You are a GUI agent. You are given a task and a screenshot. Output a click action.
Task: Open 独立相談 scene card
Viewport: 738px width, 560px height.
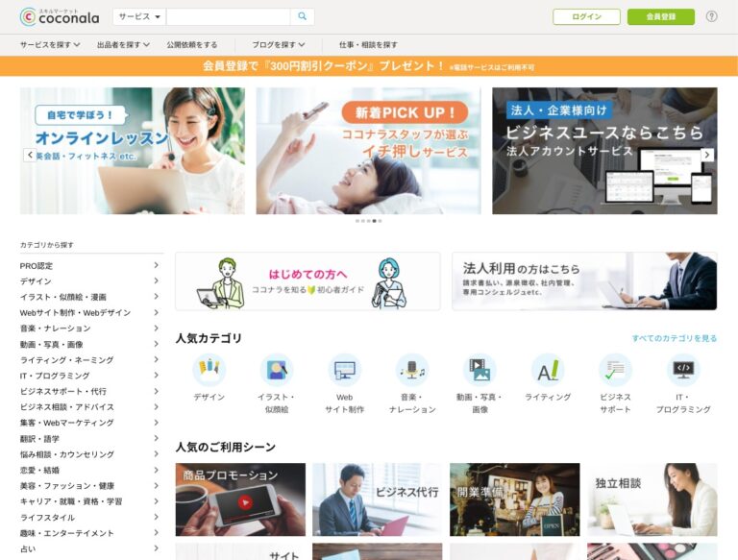coord(652,499)
